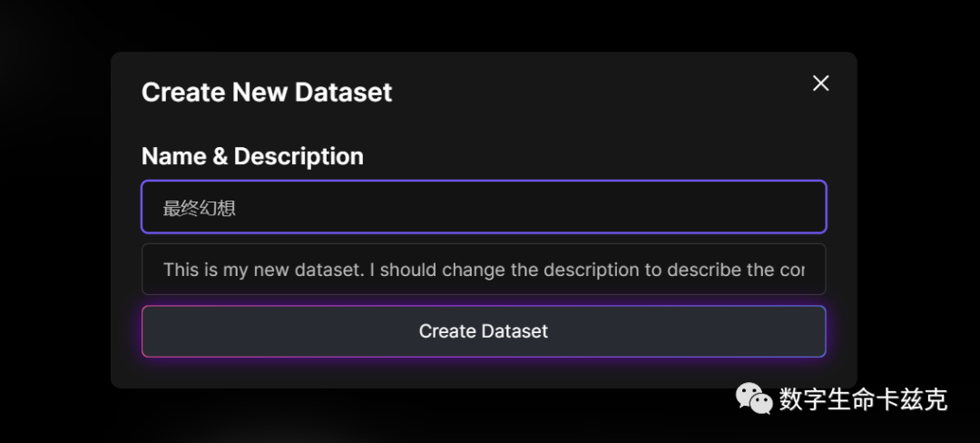Click the gradient-bordered Create Dataset button
The width and height of the screenshot is (980, 443).
click(x=484, y=331)
